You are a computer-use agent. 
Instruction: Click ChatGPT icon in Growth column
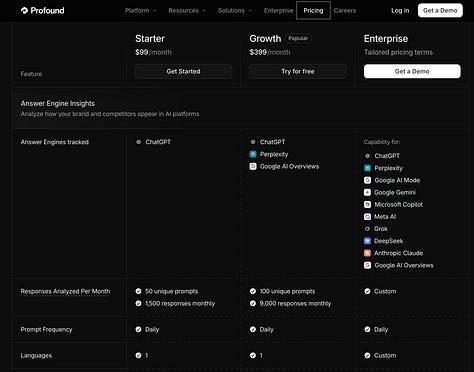click(253, 142)
